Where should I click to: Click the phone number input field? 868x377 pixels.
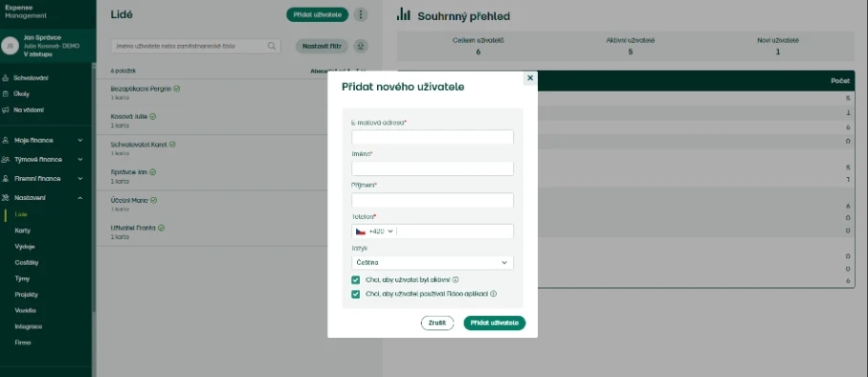(455, 232)
